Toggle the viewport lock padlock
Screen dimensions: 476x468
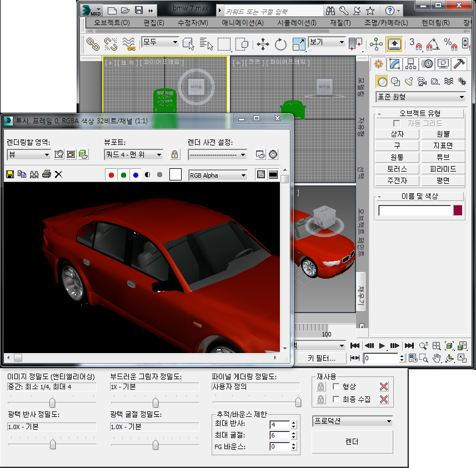pyautogui.click(x=174, y=154)
